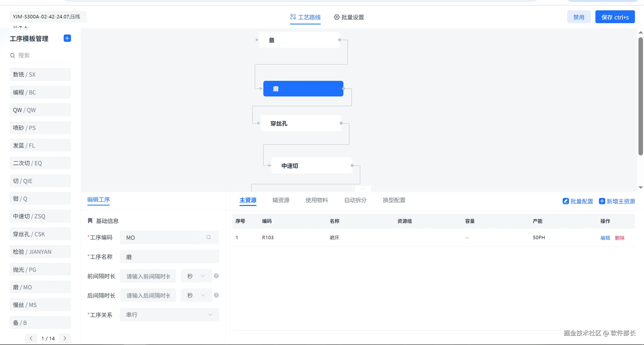644x345 pixels.
Task: Select the 穿丝孔 node in the flow
Action: tap(301, 123)
